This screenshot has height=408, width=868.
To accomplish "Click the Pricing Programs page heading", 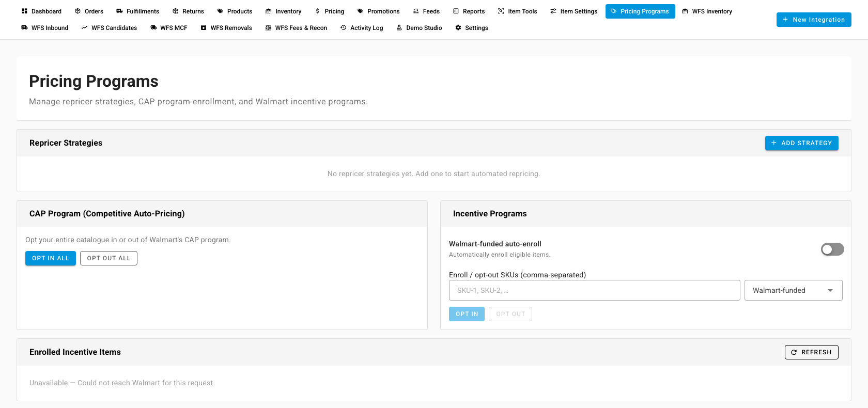I will pyautogui.click(x=94, y=81).
